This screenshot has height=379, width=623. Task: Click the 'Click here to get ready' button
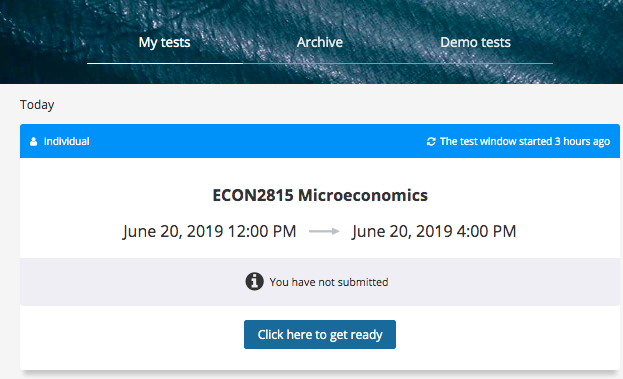click(x=320, y=335)
